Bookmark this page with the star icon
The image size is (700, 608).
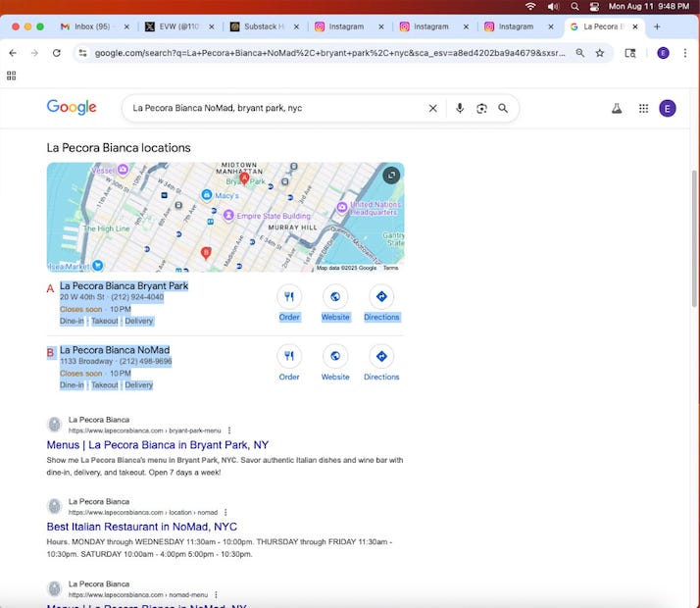[x=600, y=53]
